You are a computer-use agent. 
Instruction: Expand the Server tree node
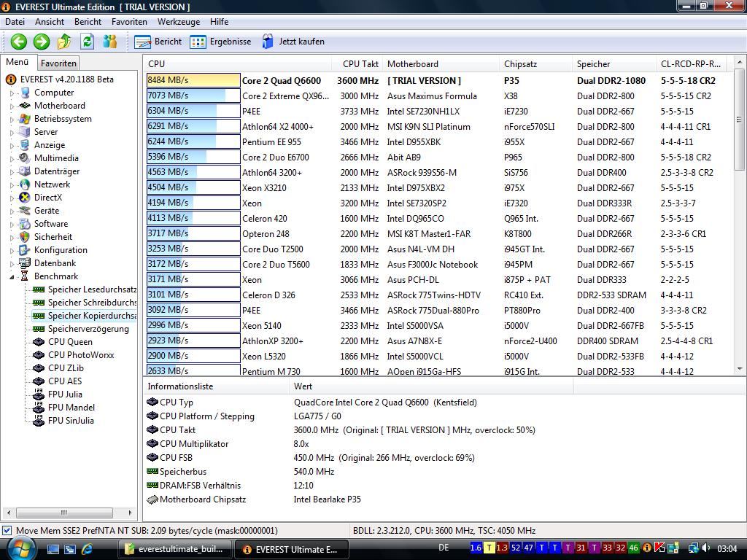click(12, 133)
